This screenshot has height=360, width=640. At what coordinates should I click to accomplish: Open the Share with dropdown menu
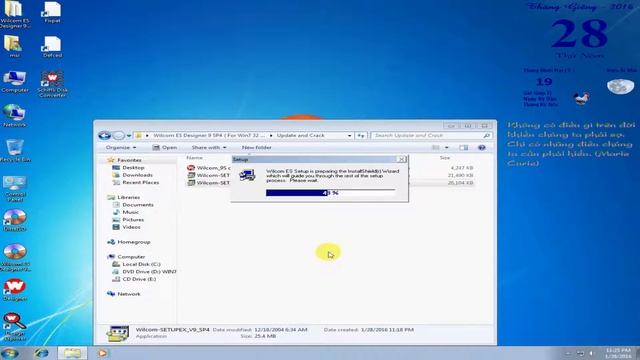tap(209, 147)
